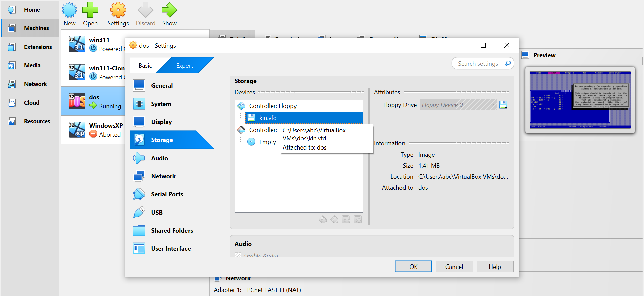This screenshot has height=296, width=644.
Task: Toggle the Enable Audio checkbox
Action: click(x=238, y=255)
